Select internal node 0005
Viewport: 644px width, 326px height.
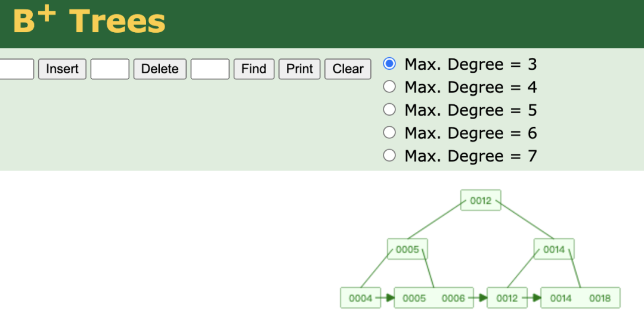click(407, 249)
